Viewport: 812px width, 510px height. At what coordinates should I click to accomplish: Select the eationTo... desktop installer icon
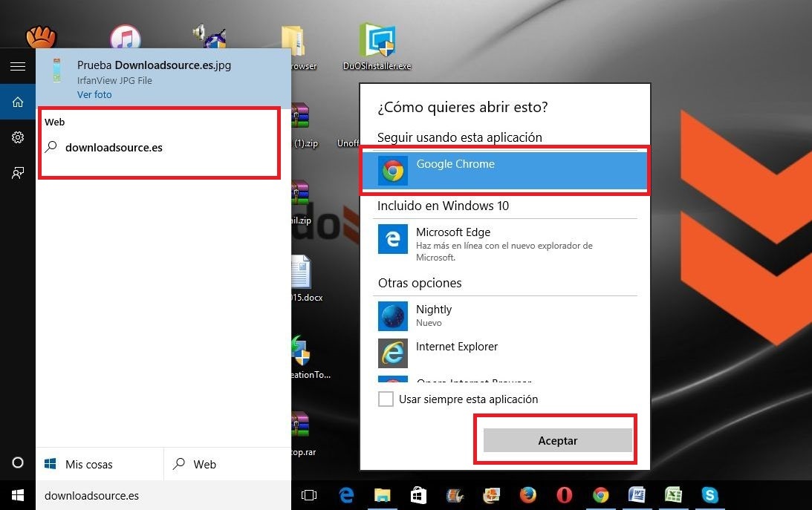point(310,357)
